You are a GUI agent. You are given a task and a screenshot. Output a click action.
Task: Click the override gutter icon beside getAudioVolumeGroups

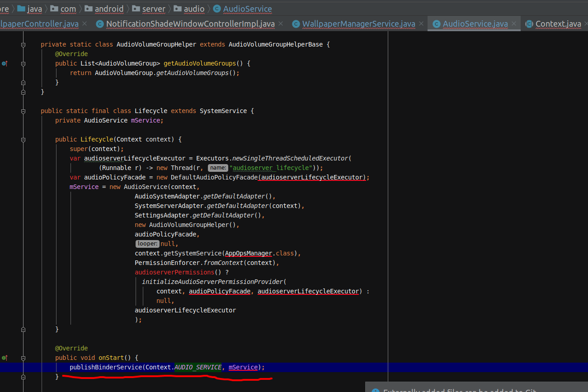[x=5, y=64]
